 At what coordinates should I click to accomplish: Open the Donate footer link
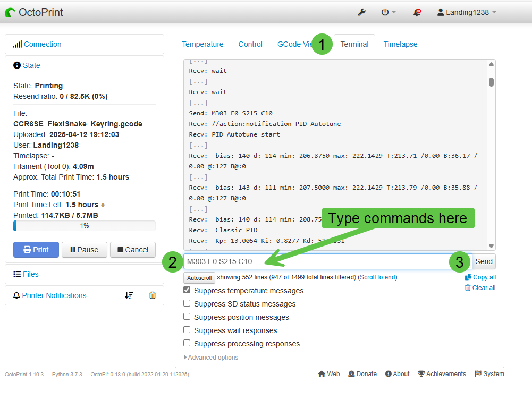point(362,374)
